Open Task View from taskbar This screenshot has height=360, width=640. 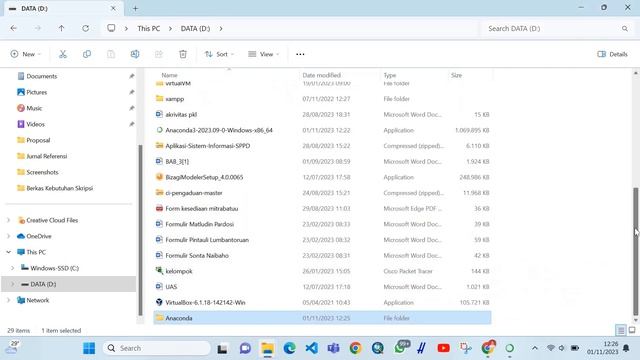point(222,349)
